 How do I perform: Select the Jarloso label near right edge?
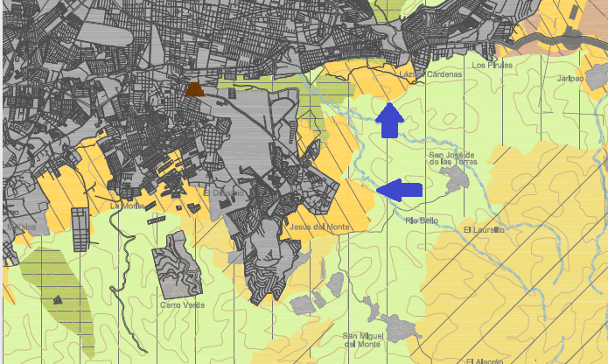coord(570,78)
